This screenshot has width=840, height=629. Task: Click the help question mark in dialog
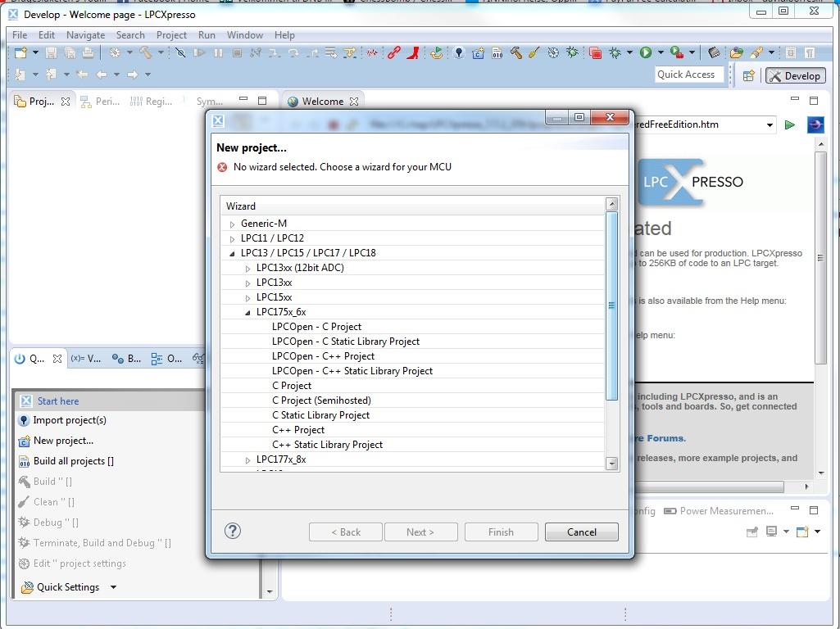click(x=233, y=531)
